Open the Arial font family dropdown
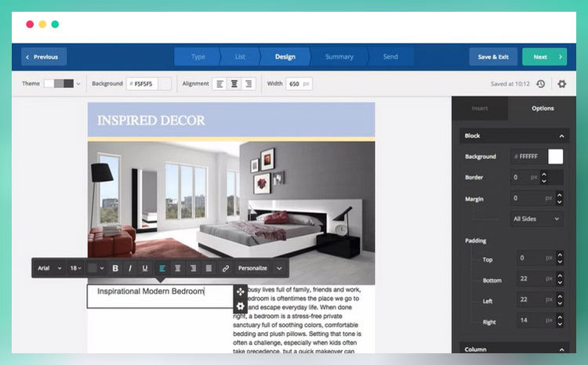Viewport: 588px width, 365px height. [x=48, y=268]
